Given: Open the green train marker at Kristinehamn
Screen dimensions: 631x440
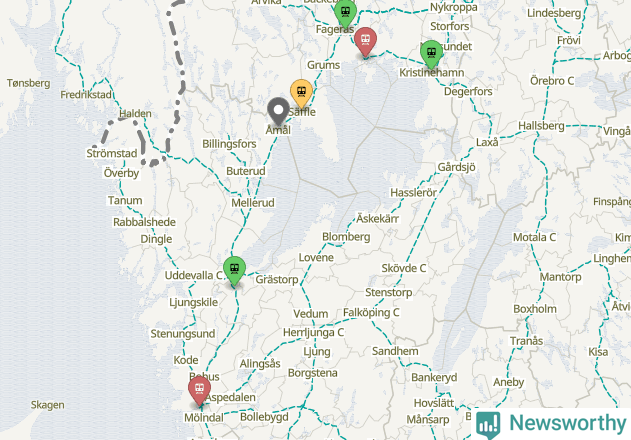Looking at the screenshot, I should point(431,54).
